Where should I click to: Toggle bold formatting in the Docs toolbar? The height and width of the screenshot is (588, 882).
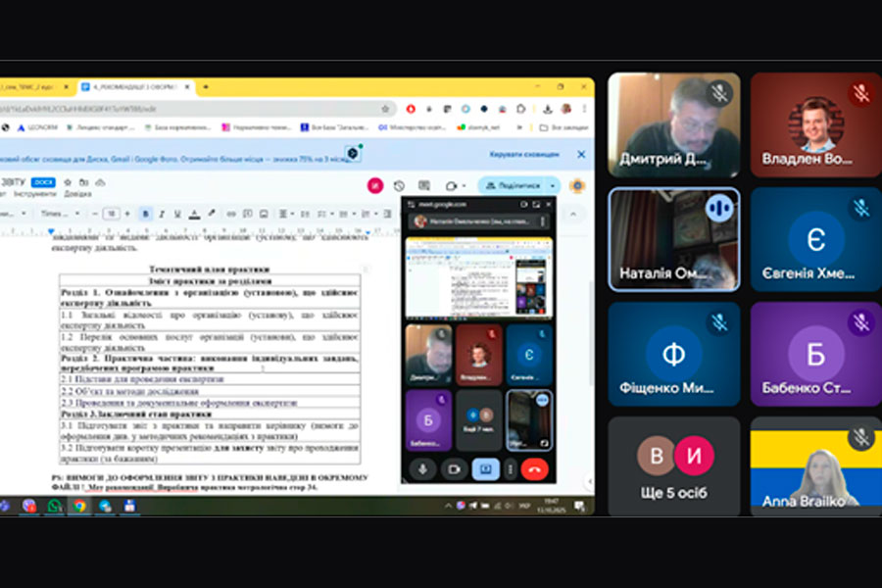coord(146,214)
